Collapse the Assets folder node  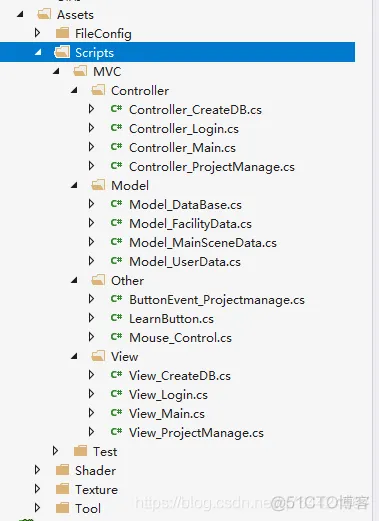click(20, 14)
